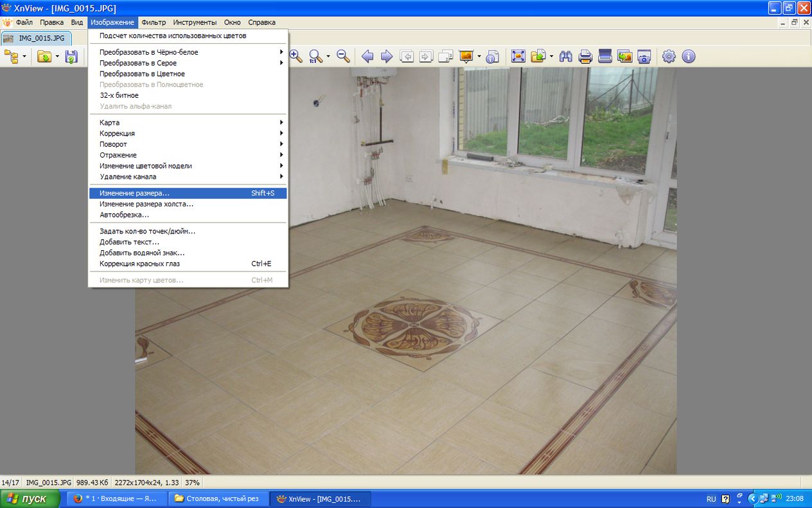
Task: Open the 'Окно' menu
Action: (x=232, y=22)
